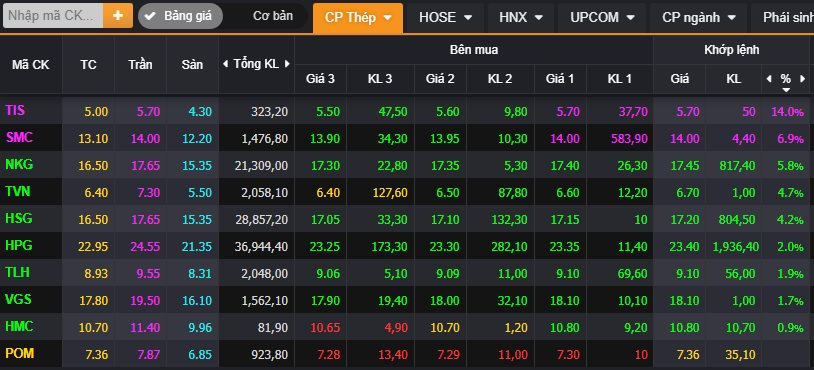Click the Tổng KL column header
The height and width of the screenshot is (370, 814).
pos(256,64)
